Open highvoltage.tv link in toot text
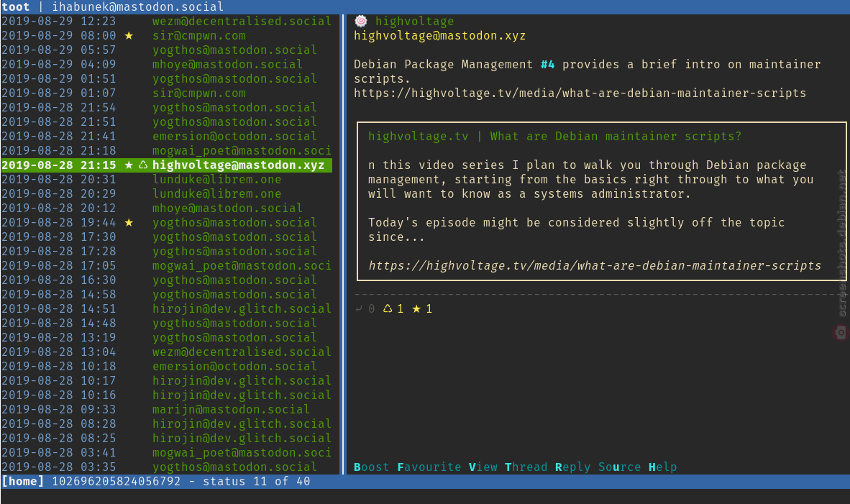Screen dimensions: 850x504 pos(580,93)
